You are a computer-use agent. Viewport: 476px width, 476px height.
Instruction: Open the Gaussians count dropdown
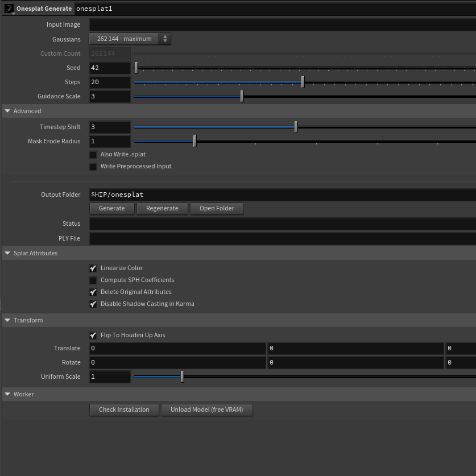click(130, 39)
